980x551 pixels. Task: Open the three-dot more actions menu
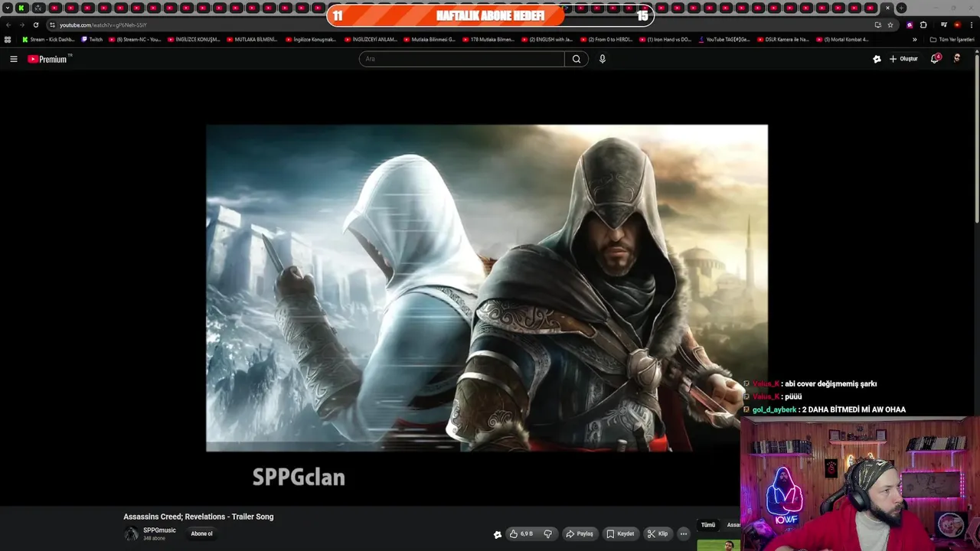coord(684,533)
